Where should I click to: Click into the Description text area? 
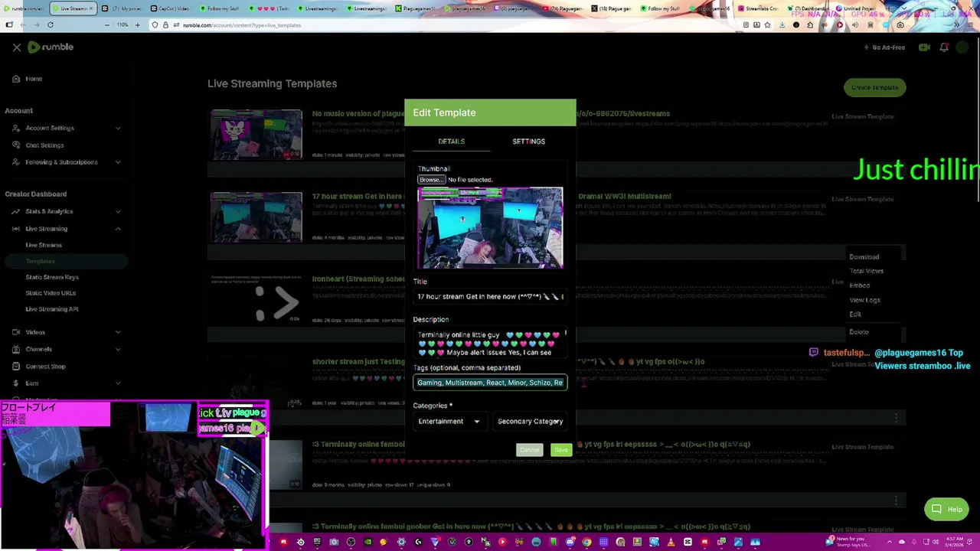coord(490,344)
